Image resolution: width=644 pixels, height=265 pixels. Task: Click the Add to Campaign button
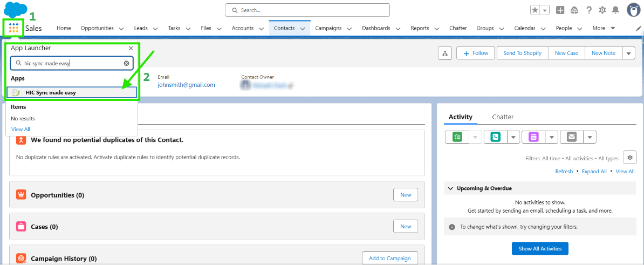(x=390, y=259)
